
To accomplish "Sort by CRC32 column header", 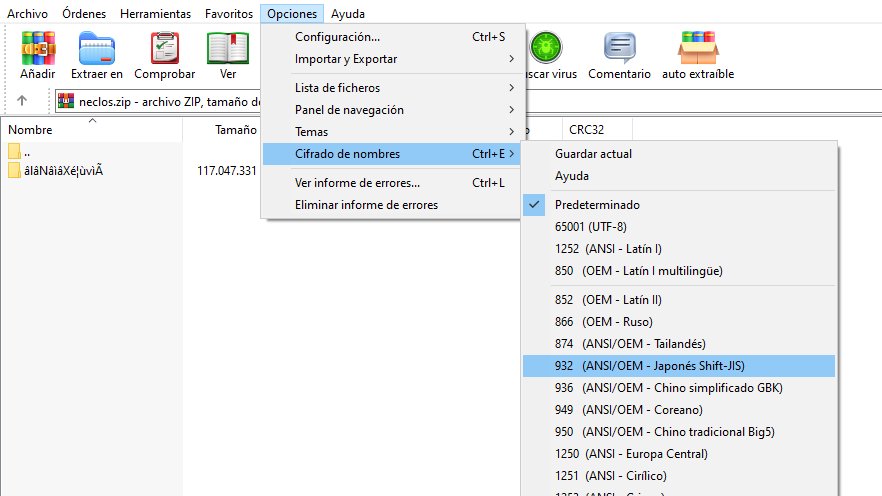I will [597, 130].
